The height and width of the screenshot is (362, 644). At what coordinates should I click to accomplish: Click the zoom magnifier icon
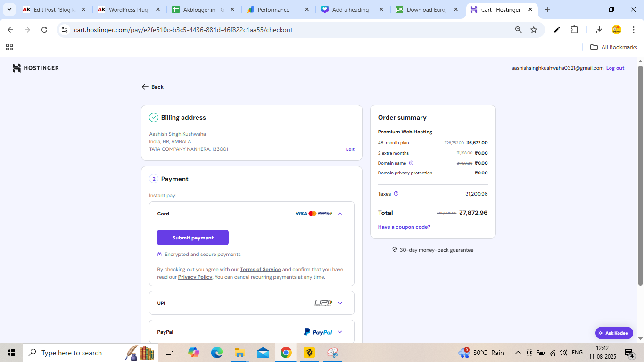pos(519,30)
